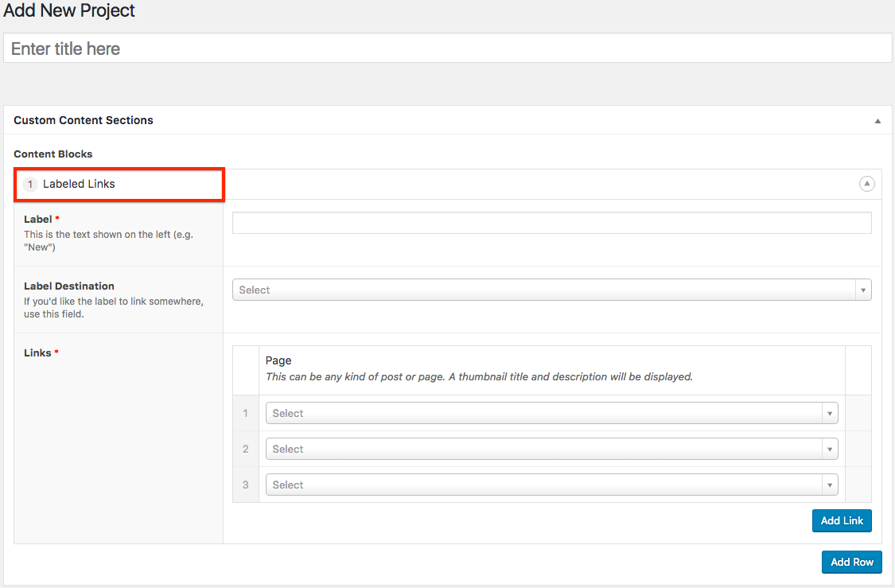Click the circled number 1 layout badge
Screen dimensions: 895x588
point(30,185)
